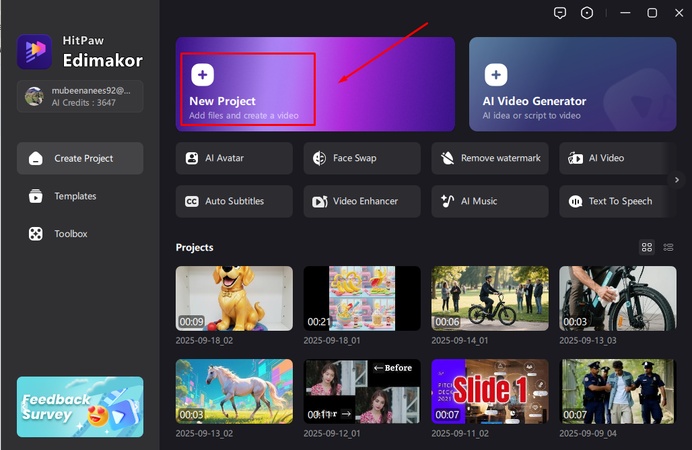Open the Face Swap tool
This screenshot has height=450, width=692.
[362, 158]
